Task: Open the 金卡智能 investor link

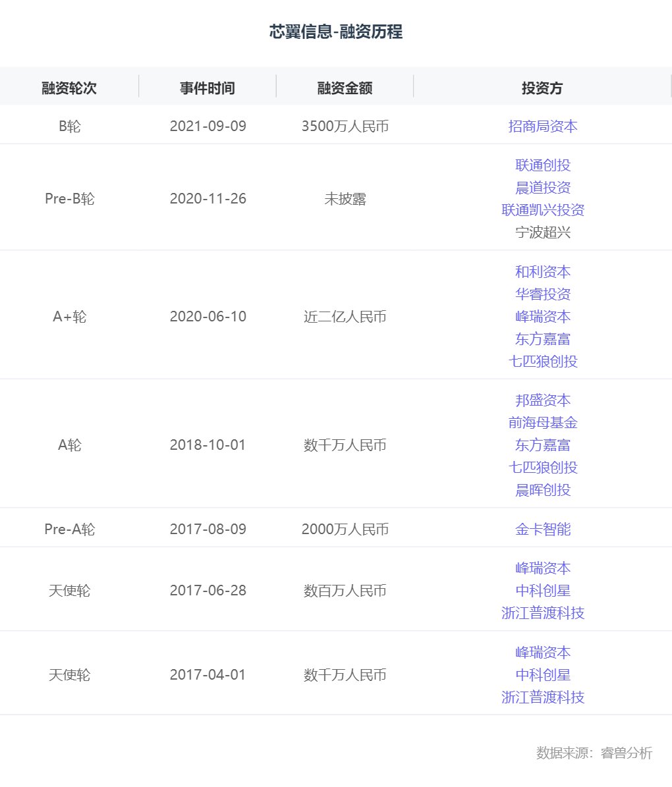Action: (x=542, y=529)
